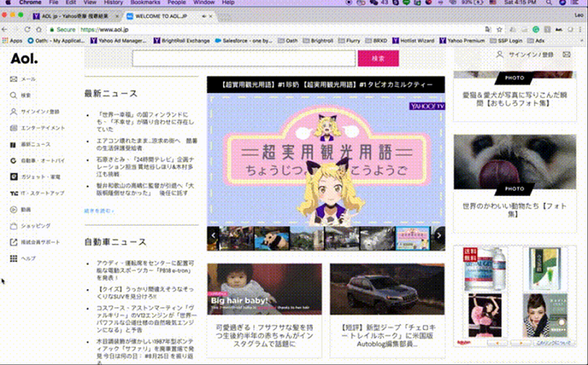Open 接続会員サポート external-link icon

[13, 242]
